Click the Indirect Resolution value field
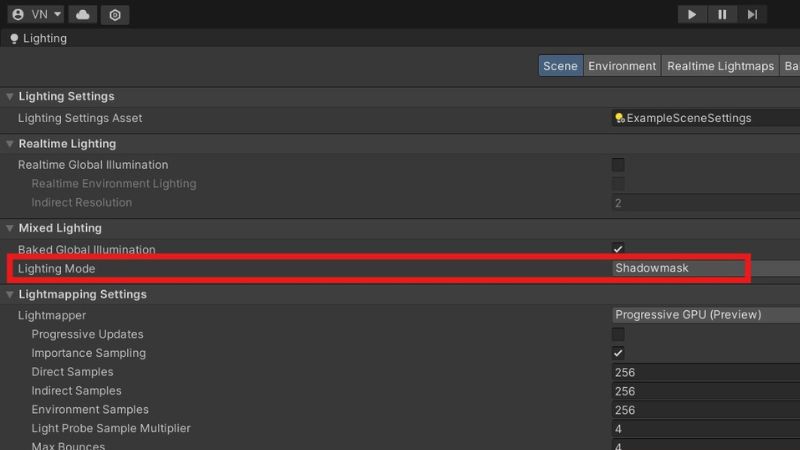 (706, 203)
